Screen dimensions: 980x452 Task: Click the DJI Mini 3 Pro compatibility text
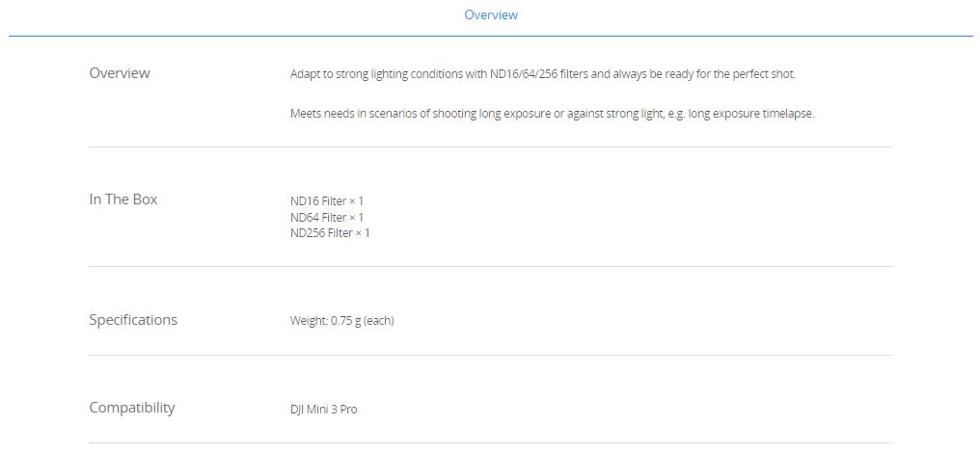pos(324,410)
